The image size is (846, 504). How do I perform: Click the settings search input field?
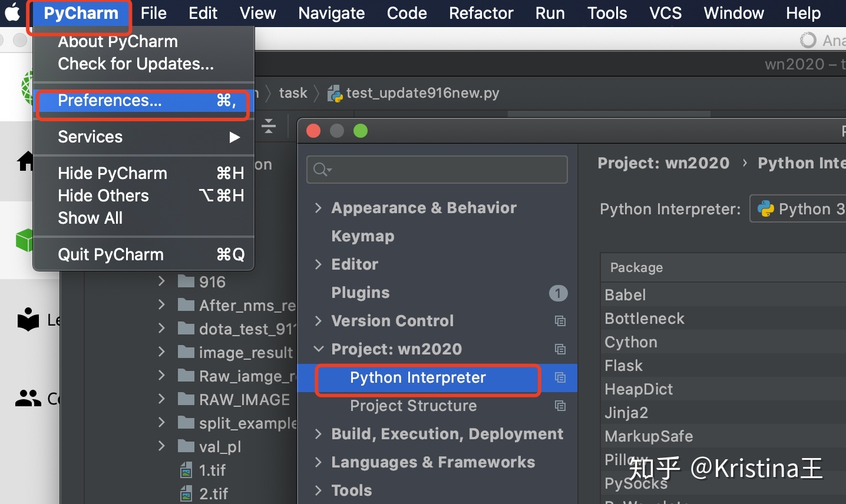tap(436, 170)
